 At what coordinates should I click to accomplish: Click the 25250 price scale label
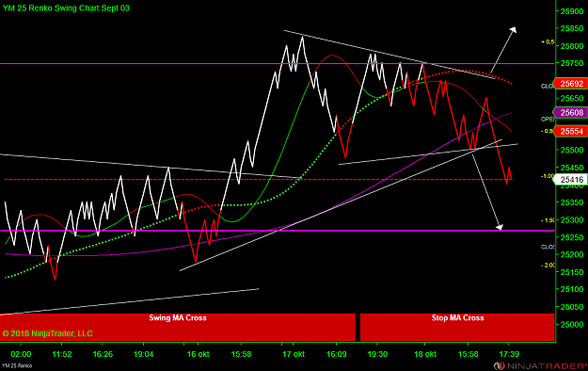572,237
